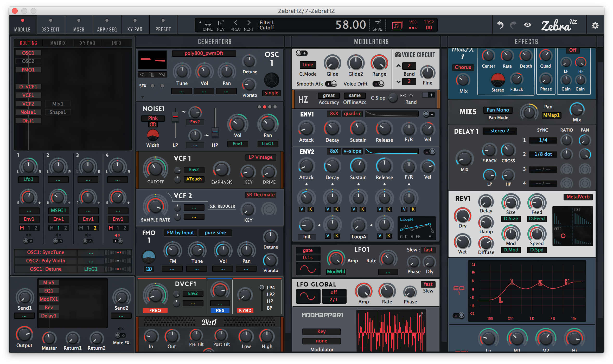Click the LoopA envelope graph
Image resolution: width=613 pixels, height=364 pixels.
(417, 228)
